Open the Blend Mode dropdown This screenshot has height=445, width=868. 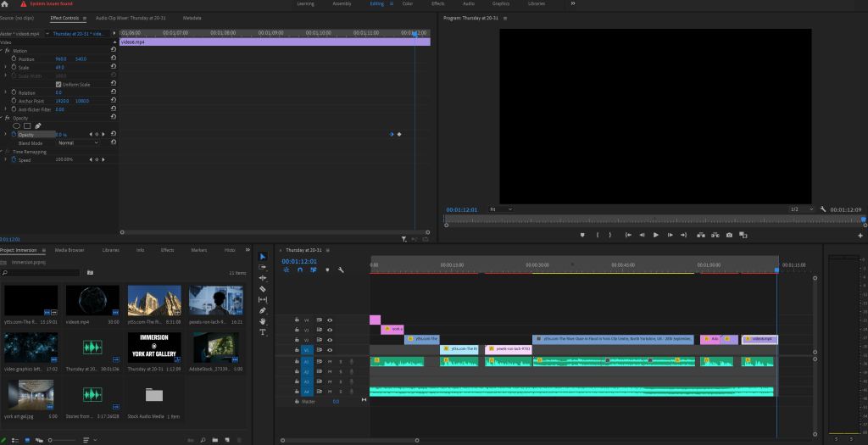tap(77, 142)
